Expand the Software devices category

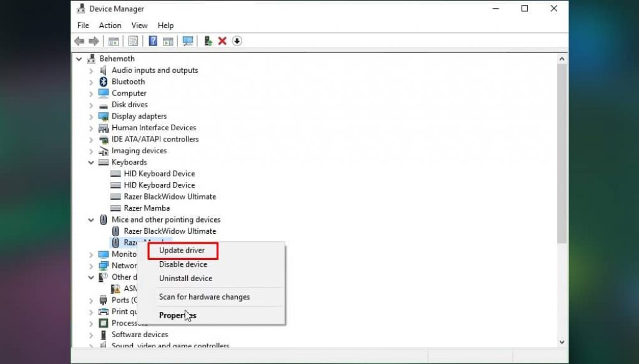click(91, 335)
